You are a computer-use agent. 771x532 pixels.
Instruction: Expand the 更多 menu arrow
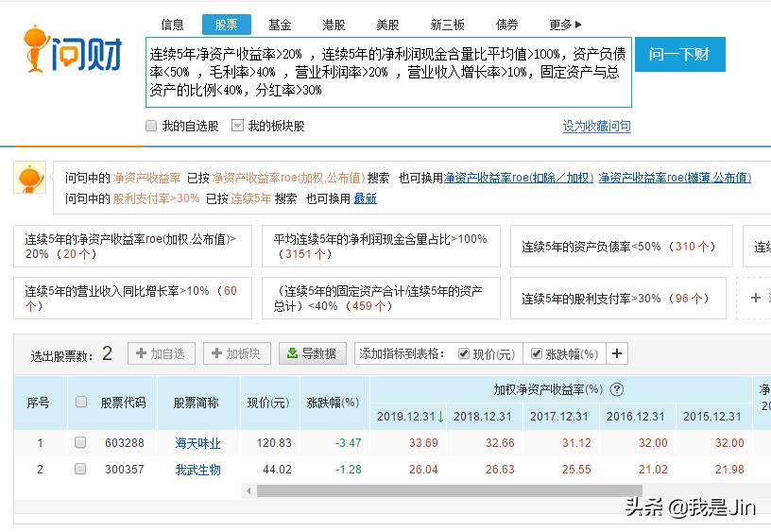(578, 24)
